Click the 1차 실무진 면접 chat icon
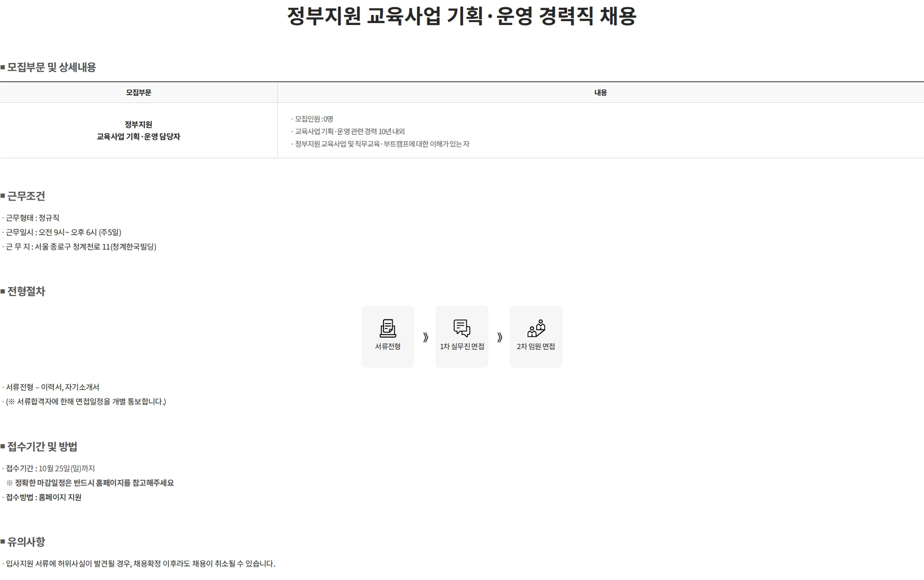Viewport: 924px width, 580px height. [x=462, y=328]
